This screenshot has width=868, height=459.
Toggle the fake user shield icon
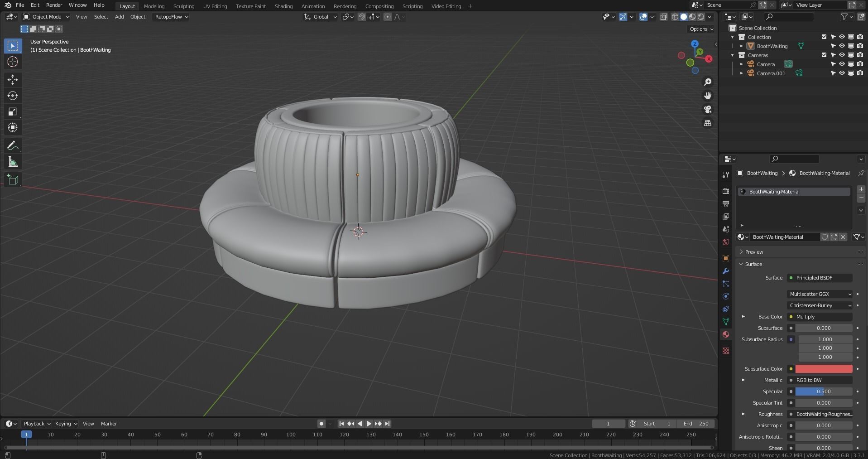[x=825, y=237]
